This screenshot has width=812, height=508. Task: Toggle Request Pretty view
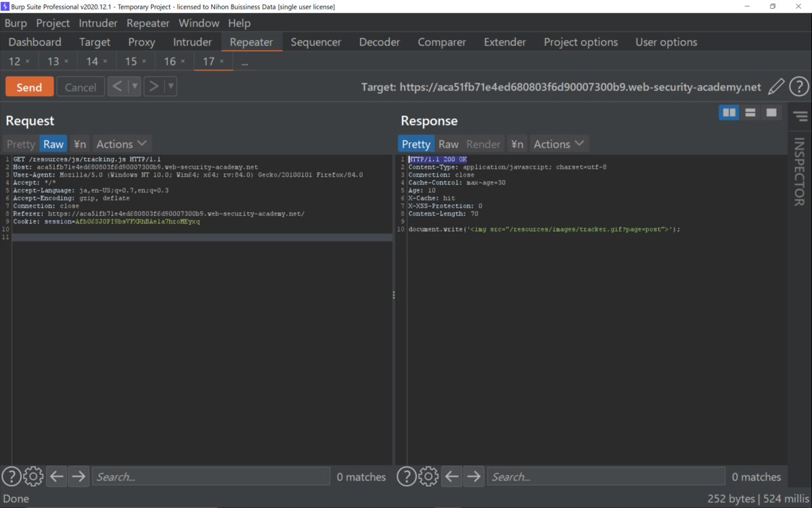tap(21, 144)
